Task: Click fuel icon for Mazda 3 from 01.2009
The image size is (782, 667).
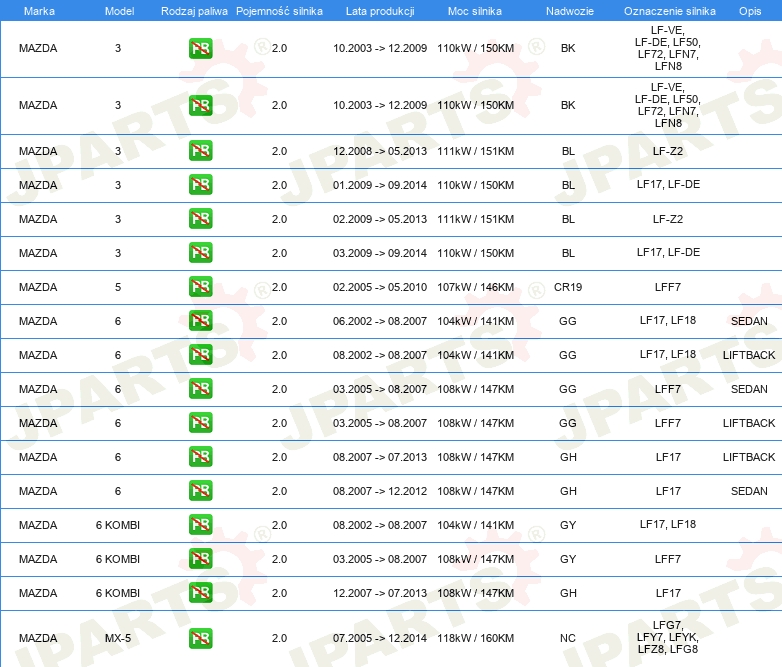Action: point(200,185)
